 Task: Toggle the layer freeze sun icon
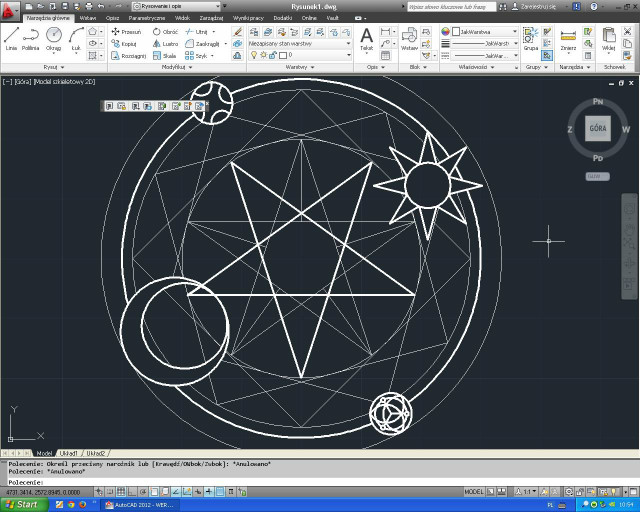264,55
